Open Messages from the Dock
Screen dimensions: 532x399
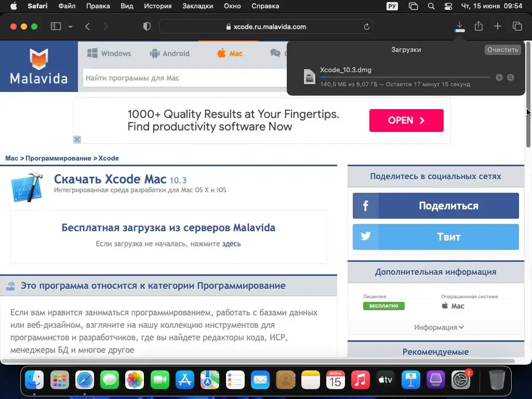coord(110,380)
